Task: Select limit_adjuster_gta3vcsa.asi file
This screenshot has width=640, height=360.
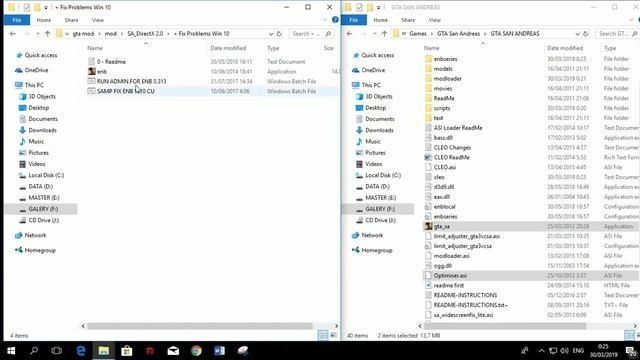Action: click(467, 236)
